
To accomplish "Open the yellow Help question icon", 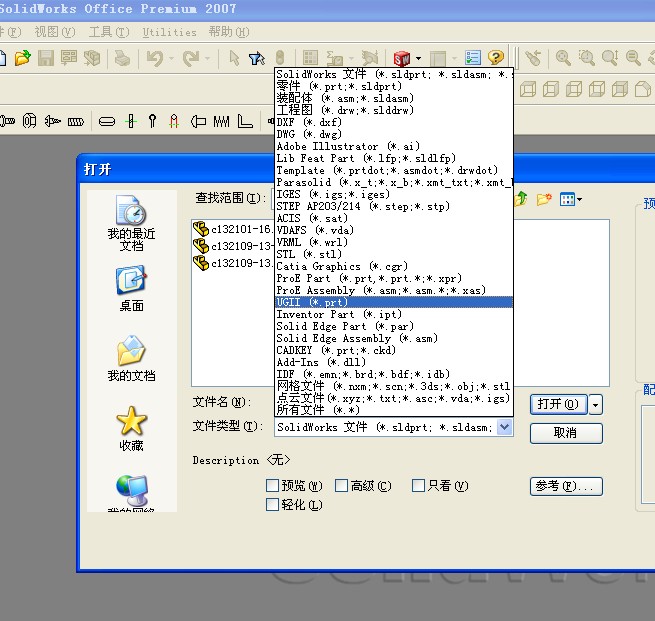I will (x=496, y=58).
